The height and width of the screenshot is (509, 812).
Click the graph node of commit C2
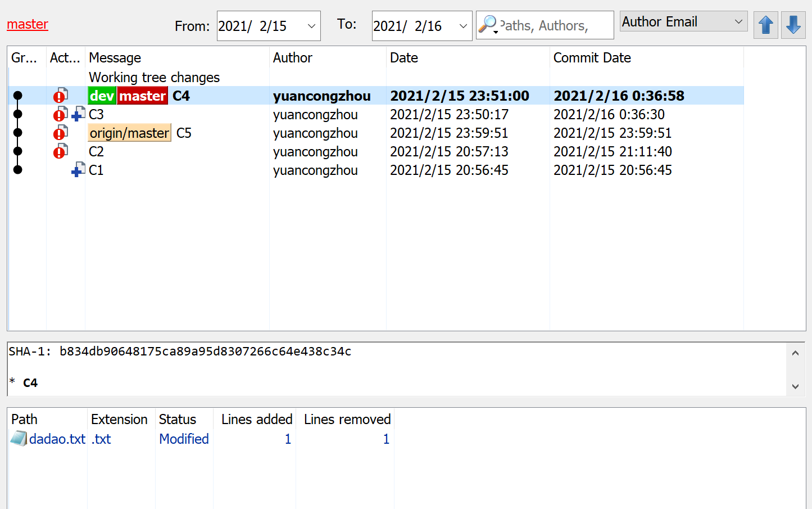[18, 151]
